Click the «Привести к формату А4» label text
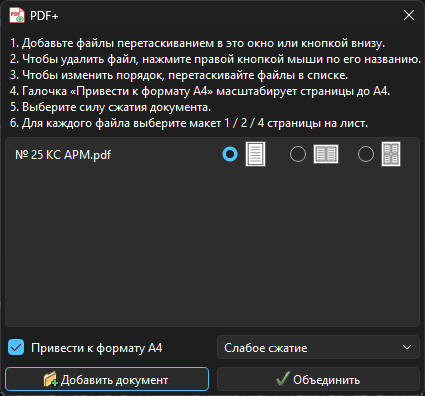 tap(97, 348)
